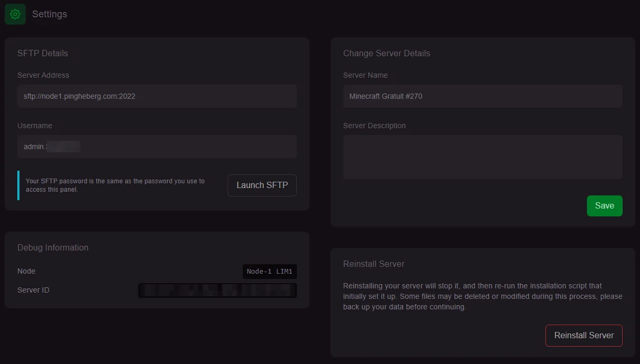The height and width of the screenshot is (364, 640).
Task: Select the Server Address field
Action: pyautogui.click(x=157, y=96)
